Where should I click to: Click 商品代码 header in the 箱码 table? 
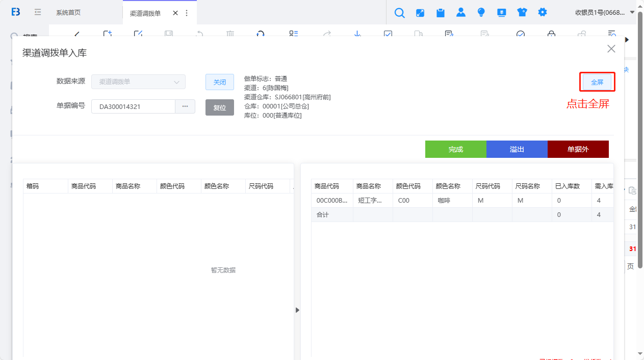click(90, 186)
